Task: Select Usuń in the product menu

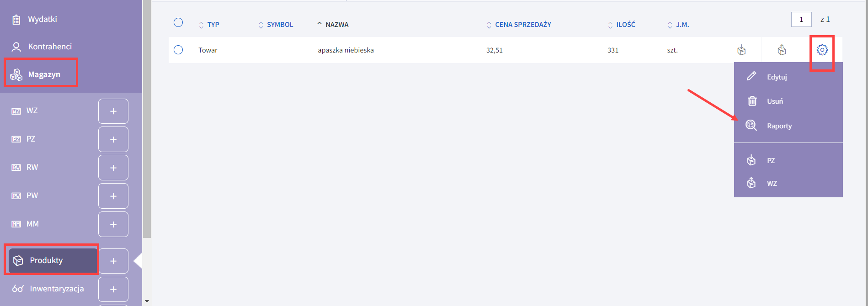Action: (775, 101)
